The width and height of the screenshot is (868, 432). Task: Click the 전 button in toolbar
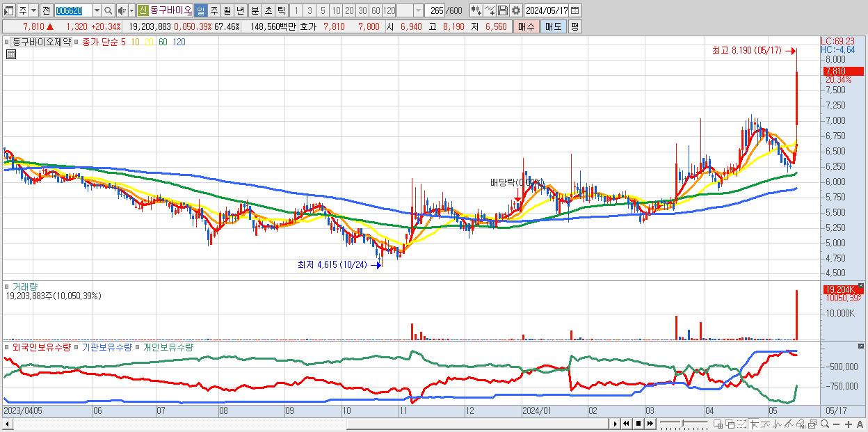(46, 10)
